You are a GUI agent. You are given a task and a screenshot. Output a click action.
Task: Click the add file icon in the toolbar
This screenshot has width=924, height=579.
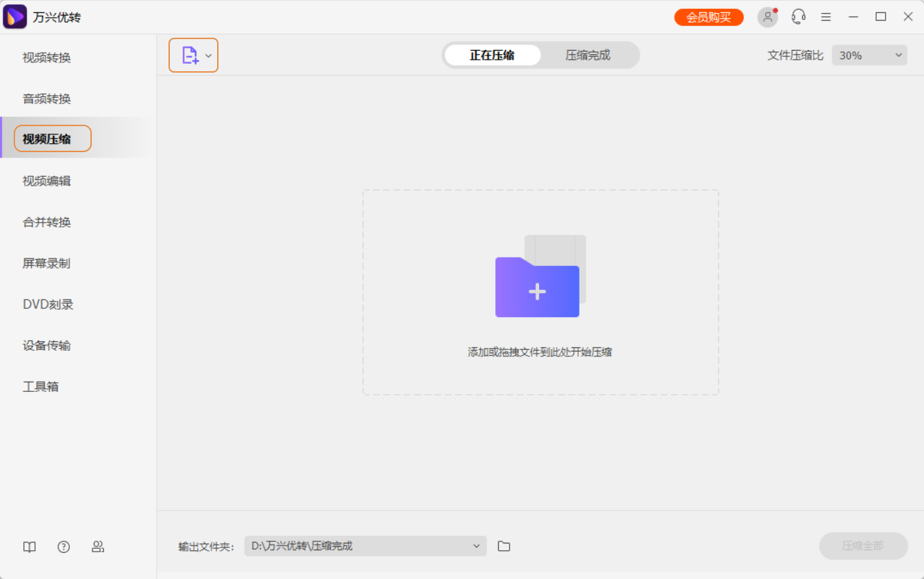coord(190,55)
